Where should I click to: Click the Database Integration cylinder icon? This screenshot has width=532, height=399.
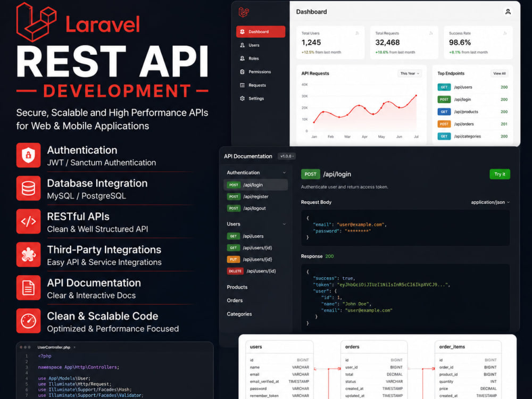click(x=29, y=188)
